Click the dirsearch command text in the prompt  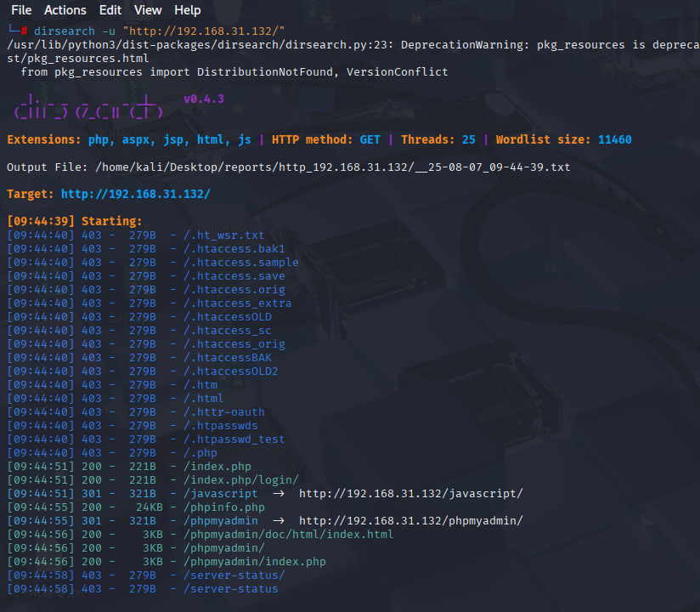pos(65,31)
